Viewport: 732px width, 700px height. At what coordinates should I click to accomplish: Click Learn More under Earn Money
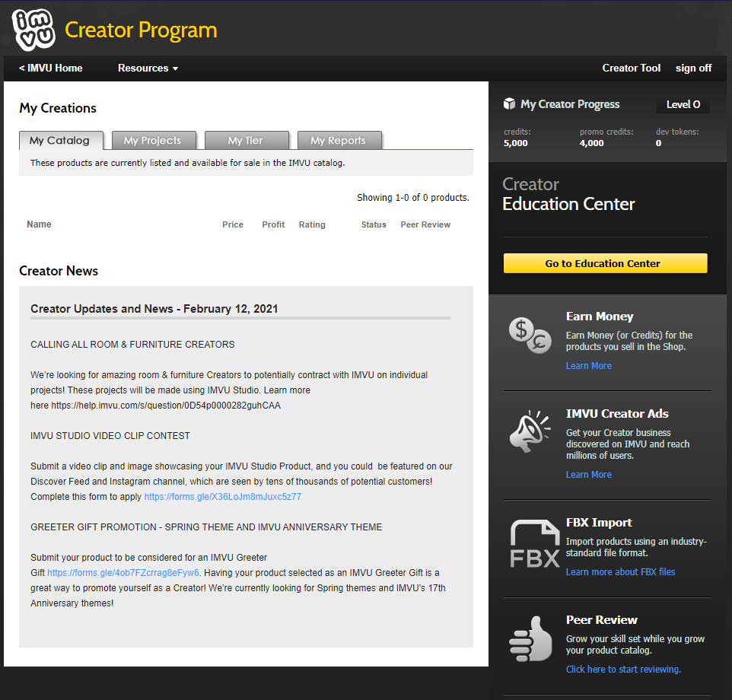(588, 366)
